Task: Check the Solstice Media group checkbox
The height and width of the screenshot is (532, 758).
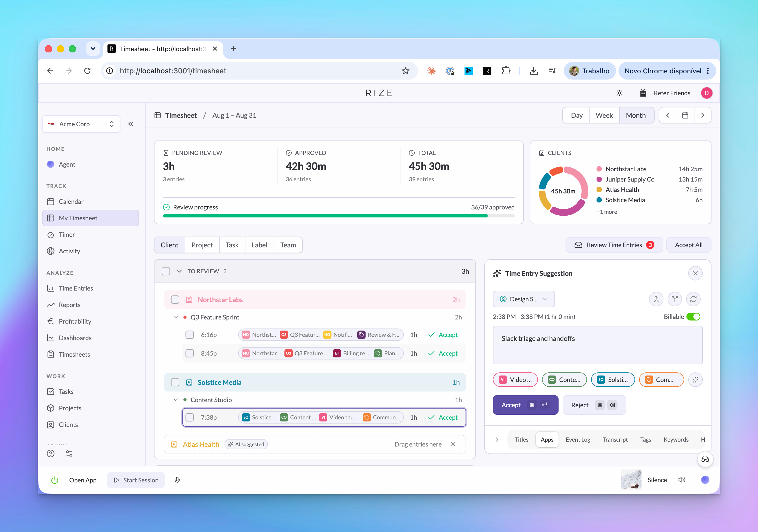Action: coord(175,382)
